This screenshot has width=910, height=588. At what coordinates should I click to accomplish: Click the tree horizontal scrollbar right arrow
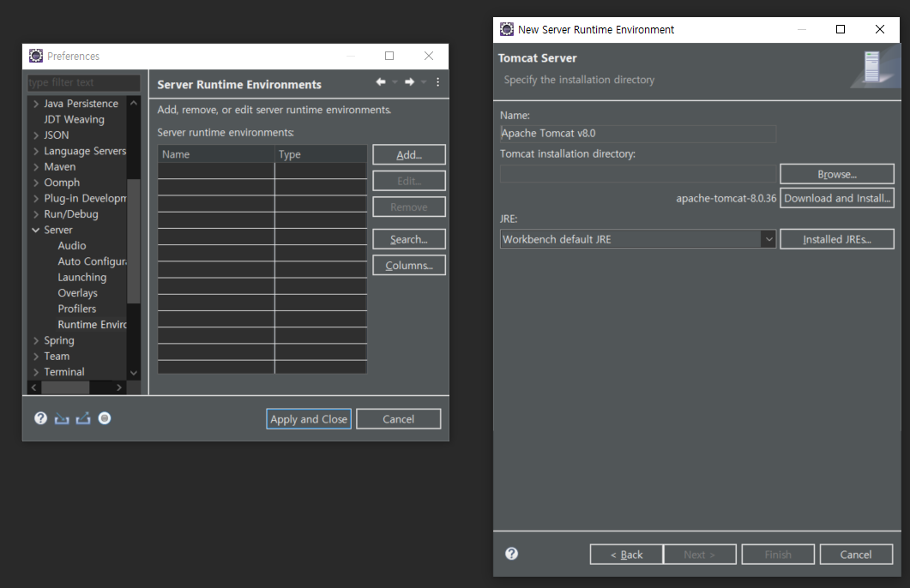click(119, 387)
